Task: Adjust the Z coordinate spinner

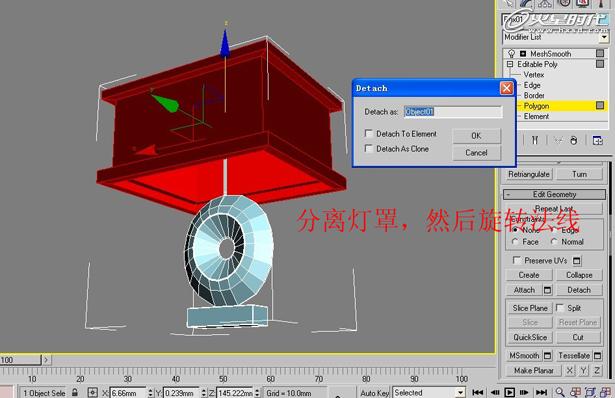Action: (257, 393)
